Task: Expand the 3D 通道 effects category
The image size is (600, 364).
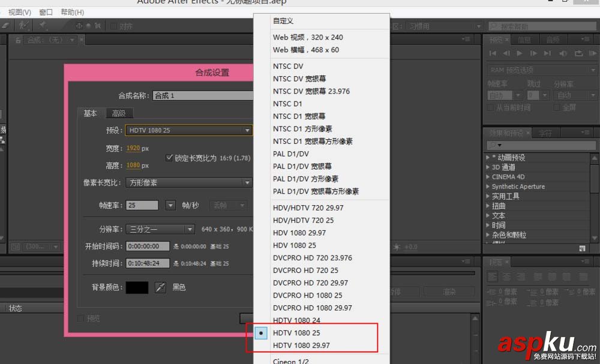Action: [x=487, y=167]
